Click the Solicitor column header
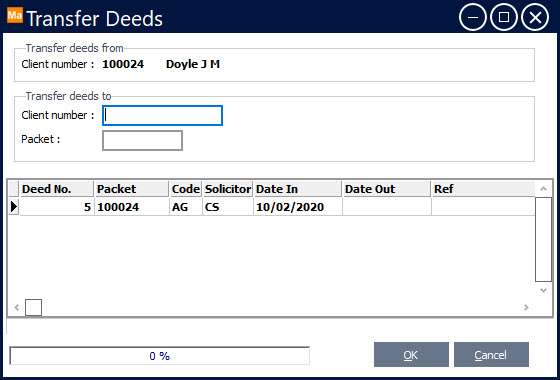 click(x=228, y=189)
